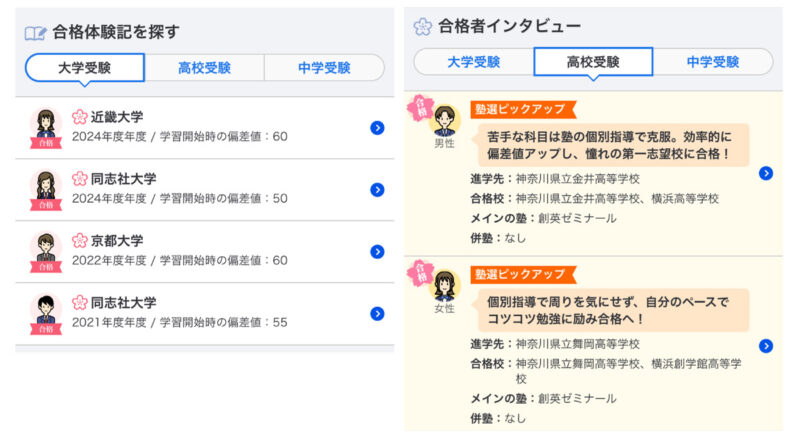The image size is (800, 441).
Task: Select the female student 女性 avatar
Action: pyautogui.click(x=444, y=286)
